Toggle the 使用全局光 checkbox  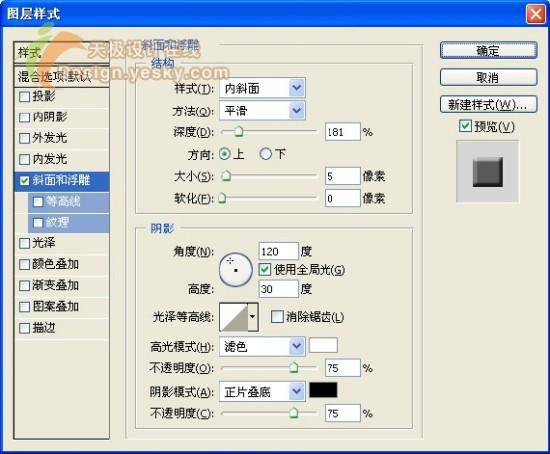pyautogui.click(x=265, y=269)
